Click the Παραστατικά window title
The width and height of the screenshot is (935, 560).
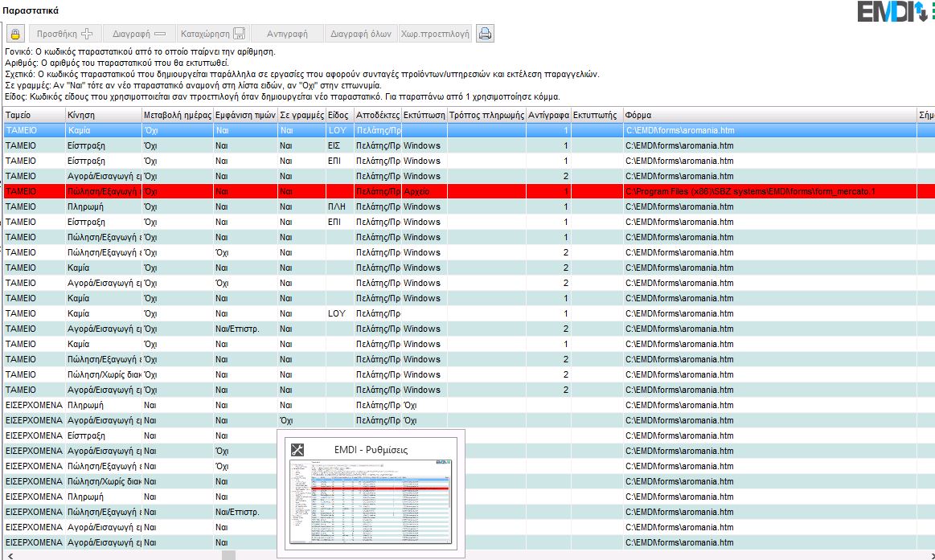coord(31,10)
